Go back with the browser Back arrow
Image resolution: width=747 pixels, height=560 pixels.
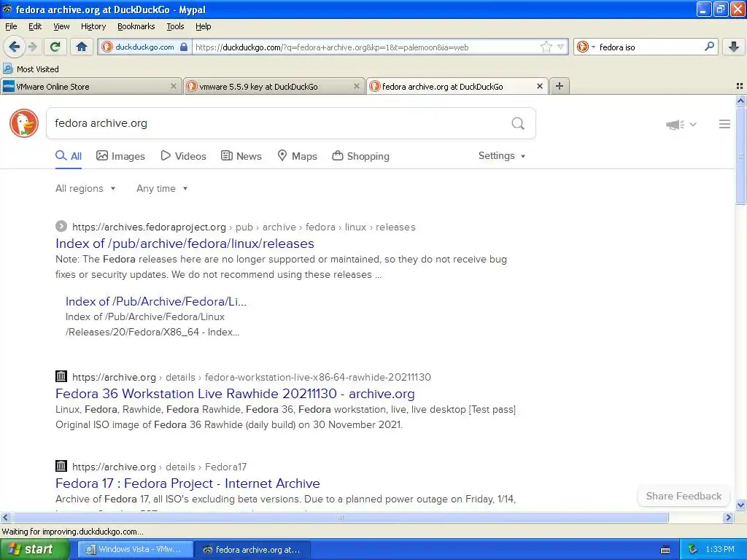[x=15, y=47]
